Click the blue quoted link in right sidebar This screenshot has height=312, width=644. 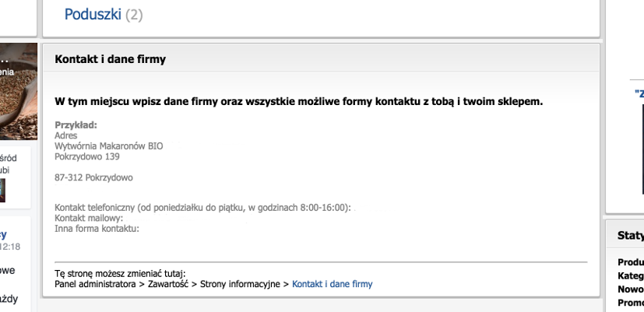click(639, 93)
